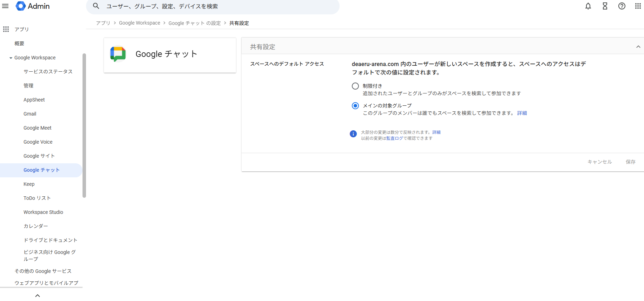Click the キャンセル button
This screenshot has height=301, width=644.
point(599,162)
